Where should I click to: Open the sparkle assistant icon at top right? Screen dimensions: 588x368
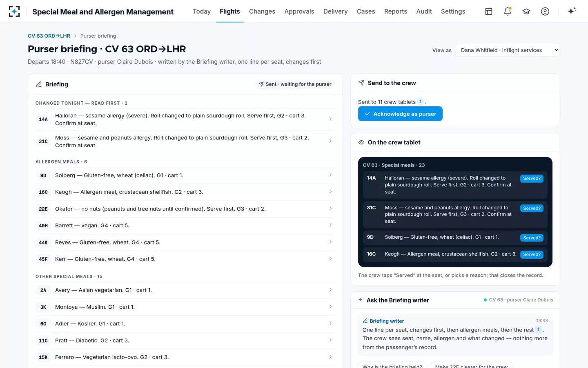click(x=572, y=11)
